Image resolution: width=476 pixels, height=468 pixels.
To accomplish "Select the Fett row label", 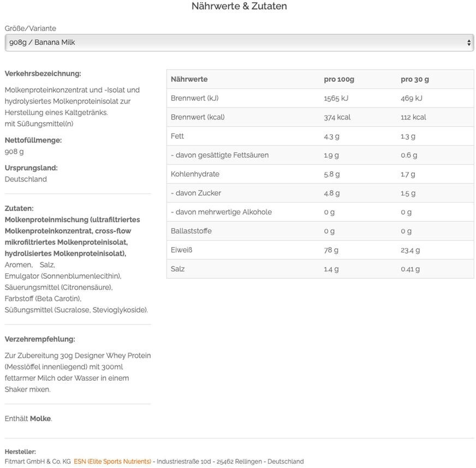I will tap(177, 136).
